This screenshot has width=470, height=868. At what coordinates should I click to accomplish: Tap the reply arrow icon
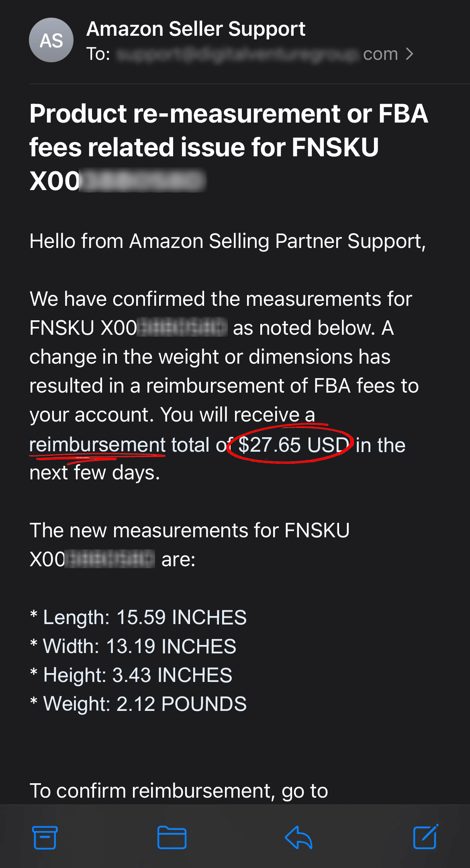(x=298, y=837)
